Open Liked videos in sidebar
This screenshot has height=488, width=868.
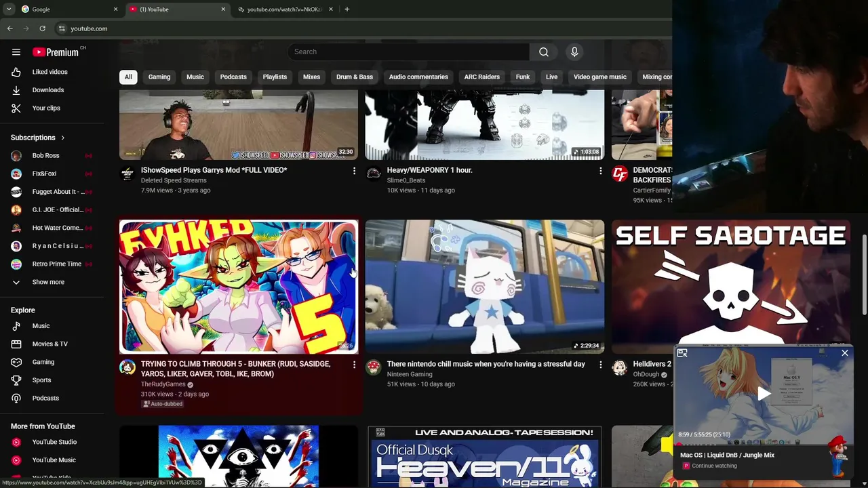[x=50, y=72]
